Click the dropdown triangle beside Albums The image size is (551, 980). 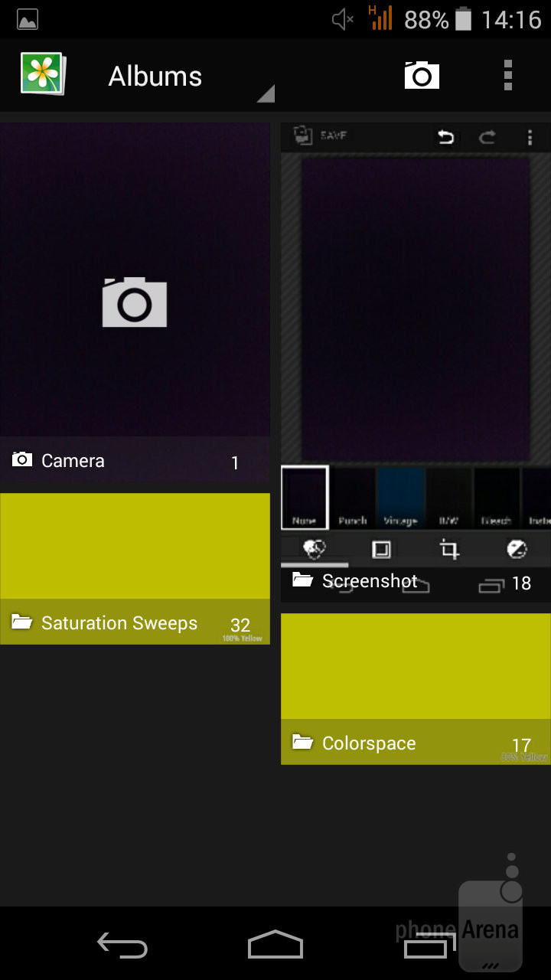click(266, 94)
